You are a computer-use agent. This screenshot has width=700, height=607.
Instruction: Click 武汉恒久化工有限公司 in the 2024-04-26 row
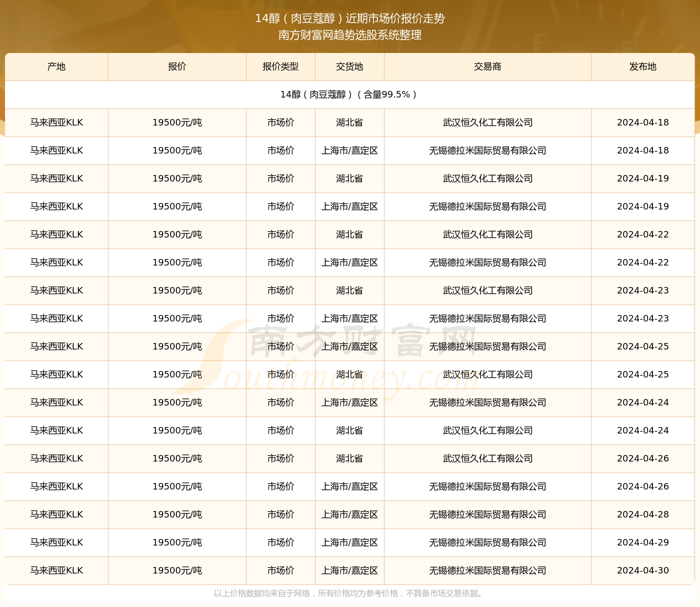[487, 458]
